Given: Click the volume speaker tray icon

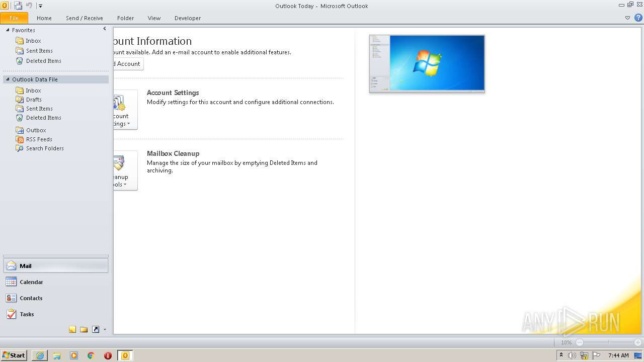Looking at the screenshot, I should [572, 355].
